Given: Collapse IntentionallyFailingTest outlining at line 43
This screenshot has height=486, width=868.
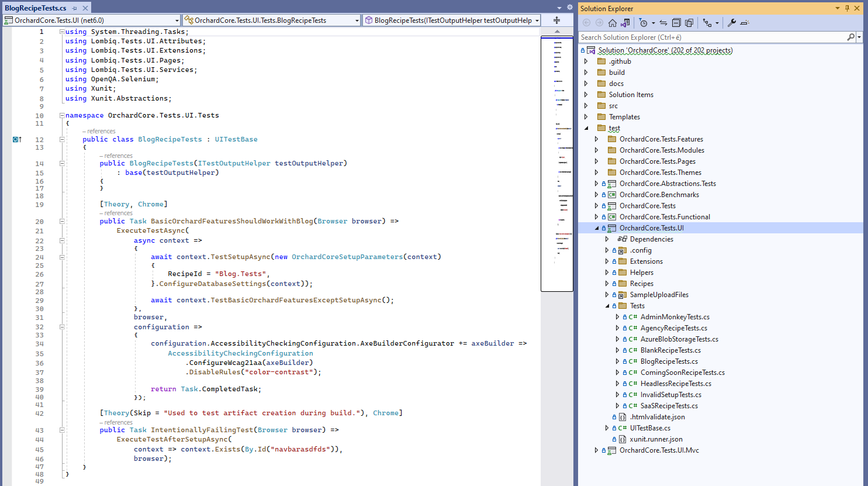Looking at the screenshot, I should [62, 430].
